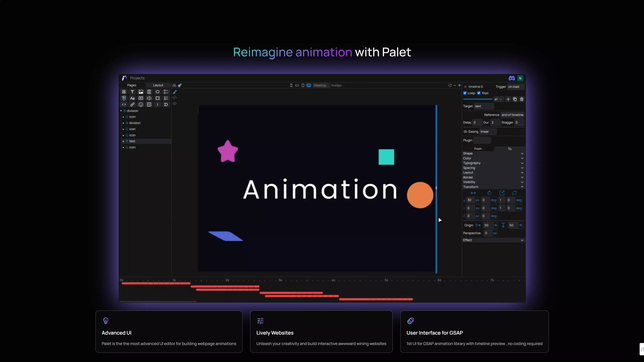Viewport: 644px width, 362px height.
Task: Insert a link element
Action: pos(132,104)
